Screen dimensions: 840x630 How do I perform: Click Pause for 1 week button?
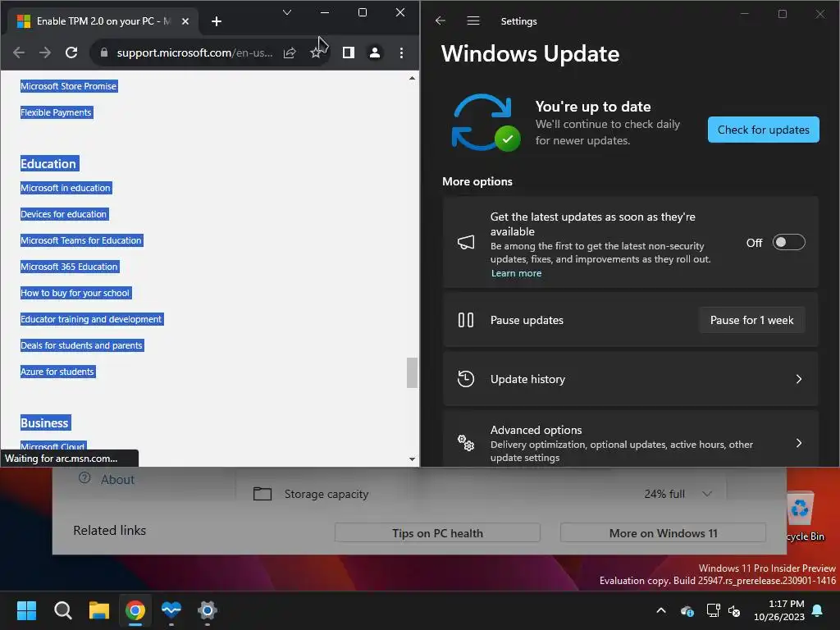751,320
